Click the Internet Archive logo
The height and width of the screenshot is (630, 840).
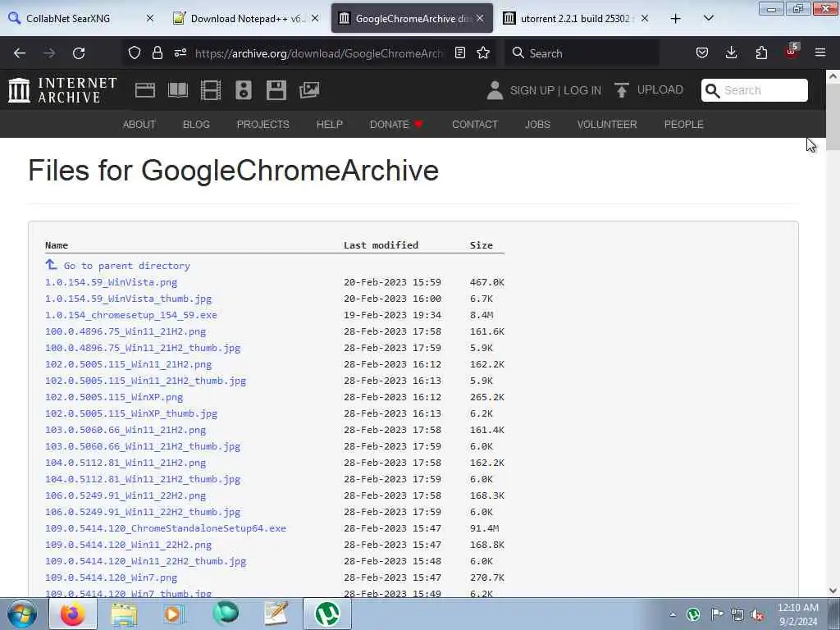click(62, 90)
